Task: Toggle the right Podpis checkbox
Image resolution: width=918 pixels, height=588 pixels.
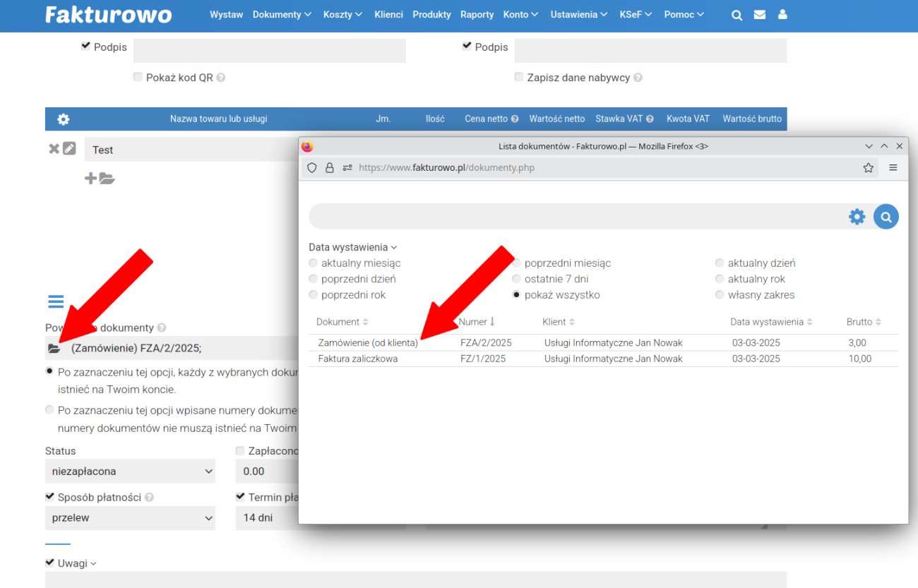Action: 467,47
